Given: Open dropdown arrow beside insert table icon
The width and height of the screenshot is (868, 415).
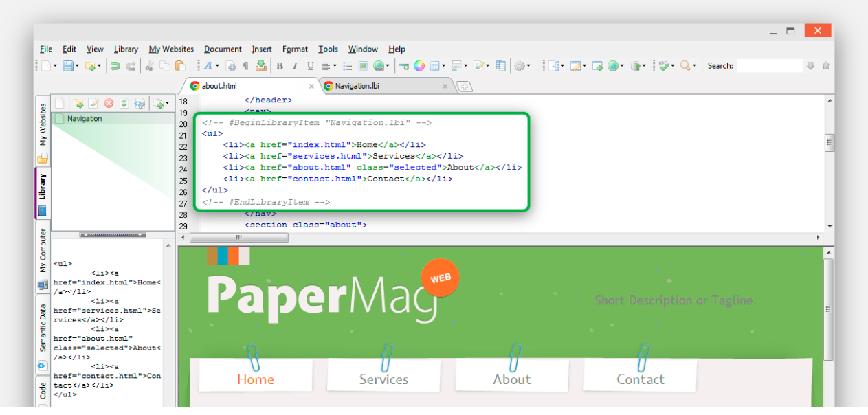Looking at the screenshot, I should pyautogui.click(x=443, y=66).
